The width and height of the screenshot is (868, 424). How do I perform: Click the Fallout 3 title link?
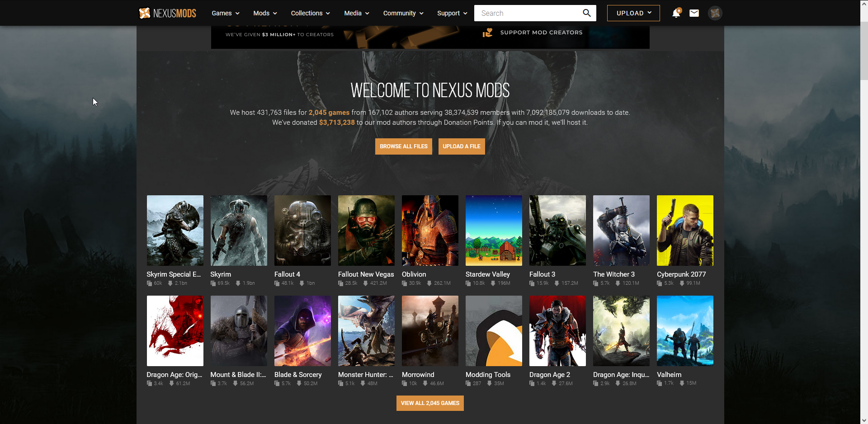pyautogui.click(x=542, y=274)
